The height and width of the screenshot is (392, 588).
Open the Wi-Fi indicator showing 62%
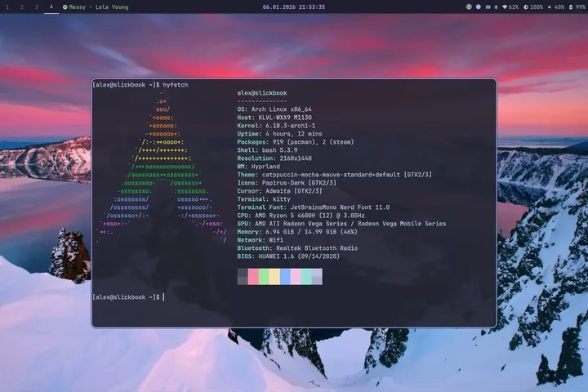click(510, 7)
